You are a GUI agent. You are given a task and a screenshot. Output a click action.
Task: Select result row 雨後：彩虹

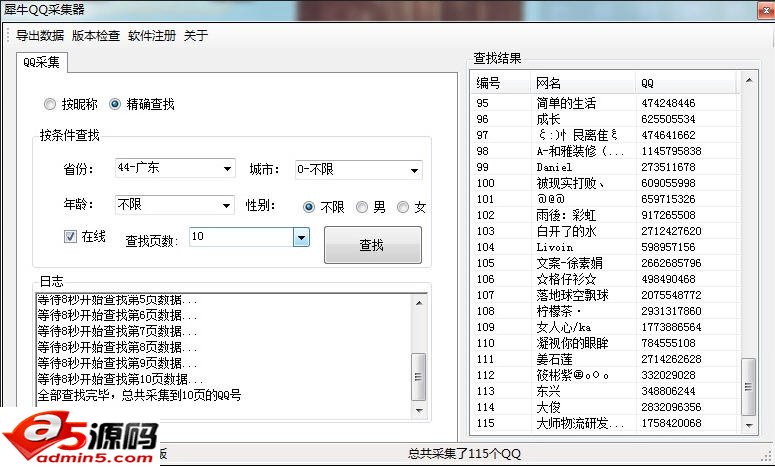pos(605,215)
